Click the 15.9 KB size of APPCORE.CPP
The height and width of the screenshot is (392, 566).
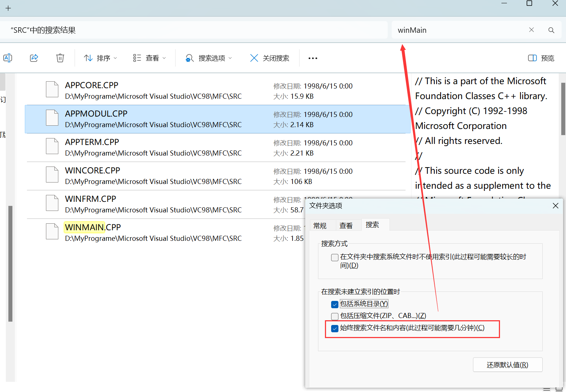302,96
